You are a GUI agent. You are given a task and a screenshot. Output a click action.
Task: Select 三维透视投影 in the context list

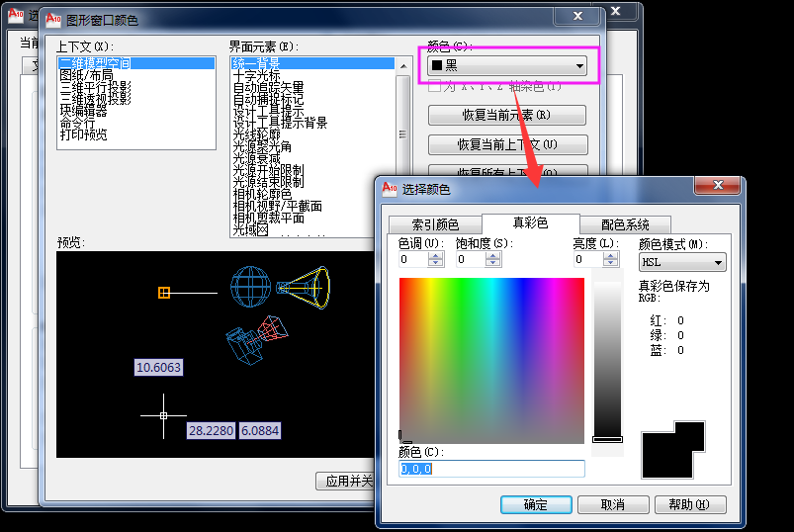click(95, 99)
